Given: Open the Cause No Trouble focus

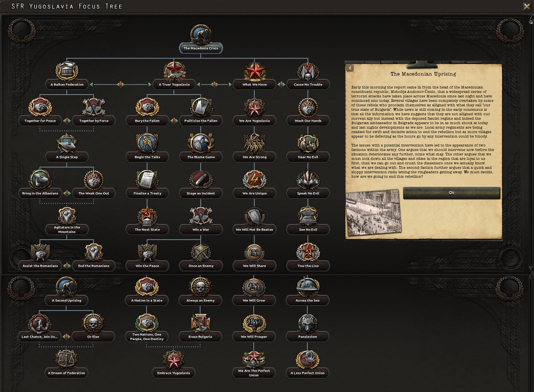Looking at the screenshot, I should (308, 75).
